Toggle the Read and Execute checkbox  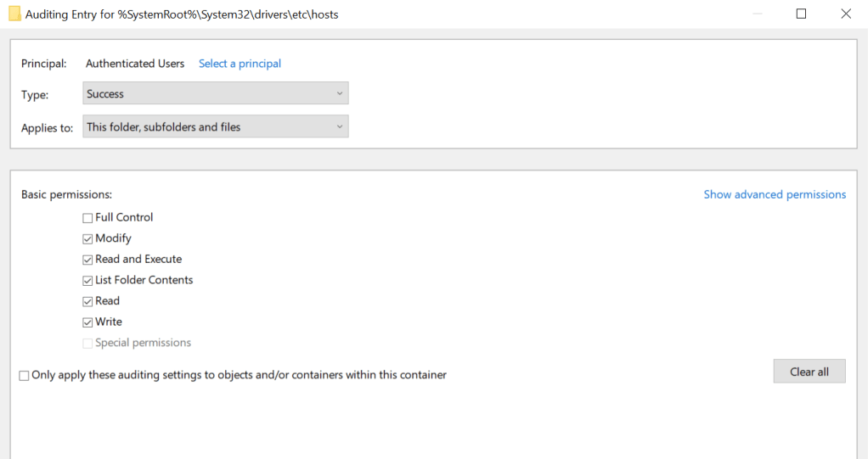tap(87, 260)
